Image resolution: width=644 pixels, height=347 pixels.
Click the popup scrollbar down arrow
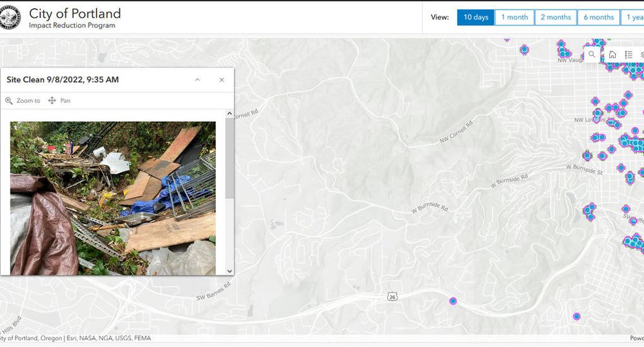[x=229, y=271]
